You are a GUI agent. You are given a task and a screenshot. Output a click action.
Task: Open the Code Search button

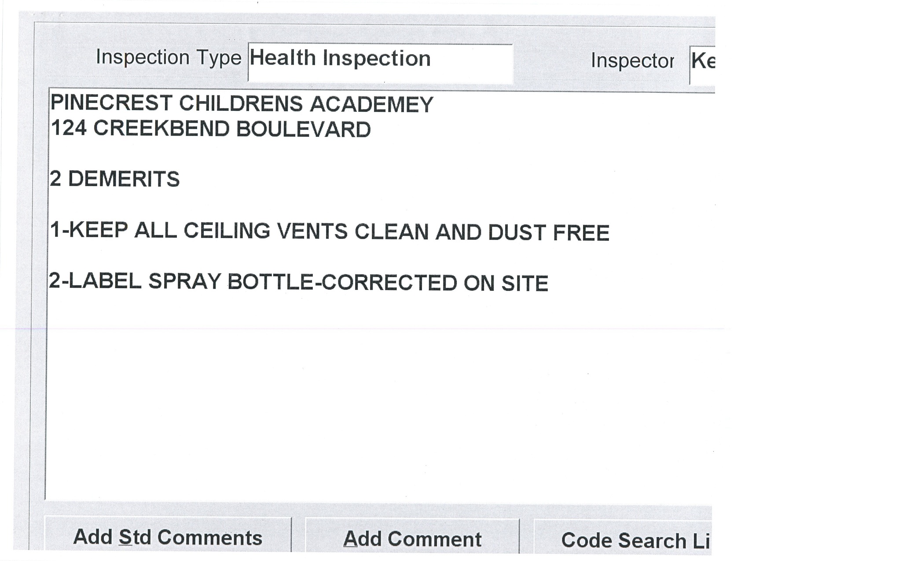pos(634,539)
